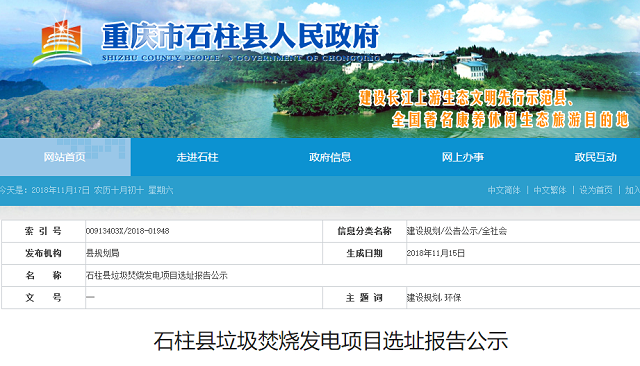Click today's date text 2018年11月17日
The width and height of the screenshot is (640, 366).
point(60,190)
